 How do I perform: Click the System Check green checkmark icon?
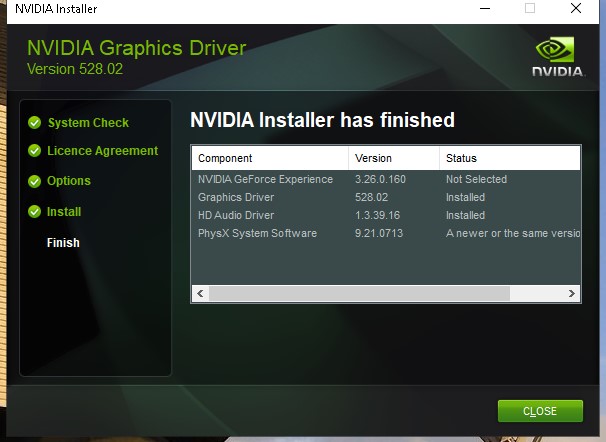coord(34,122)
